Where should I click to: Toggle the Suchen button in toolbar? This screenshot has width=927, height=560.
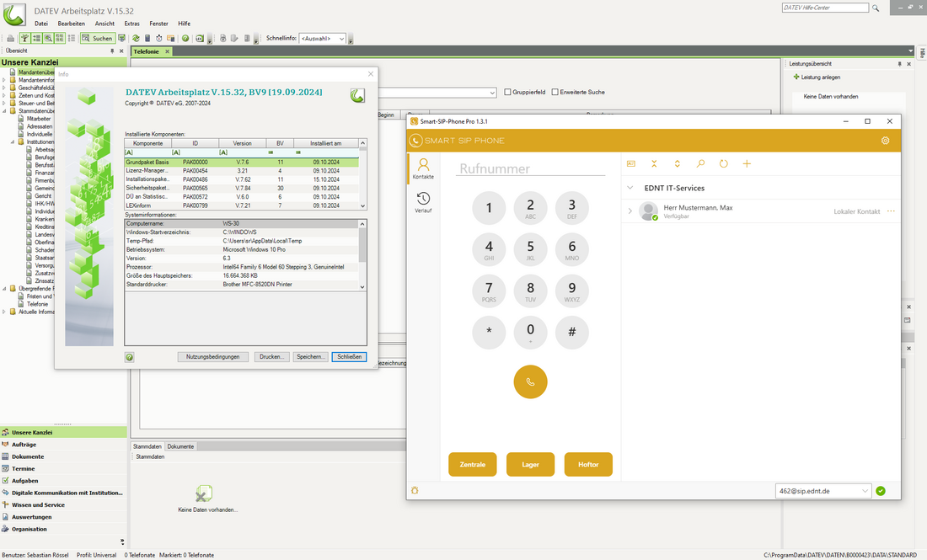coord(98,38)
